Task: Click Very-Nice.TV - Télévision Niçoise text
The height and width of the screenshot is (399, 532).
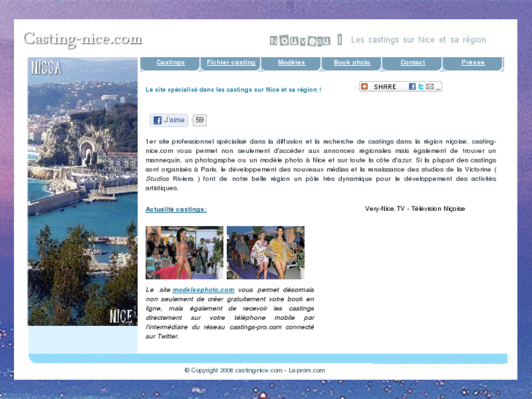Action: pos(415,209)
